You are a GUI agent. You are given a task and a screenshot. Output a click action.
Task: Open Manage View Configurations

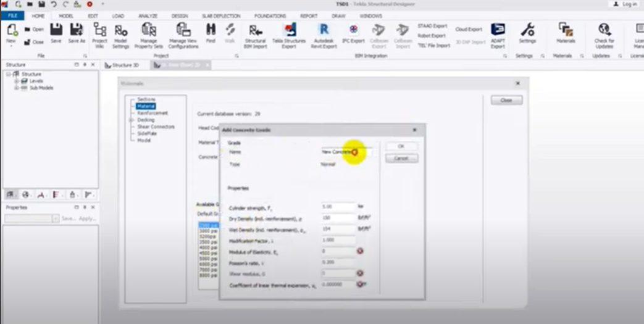click(x=183, y=35)
